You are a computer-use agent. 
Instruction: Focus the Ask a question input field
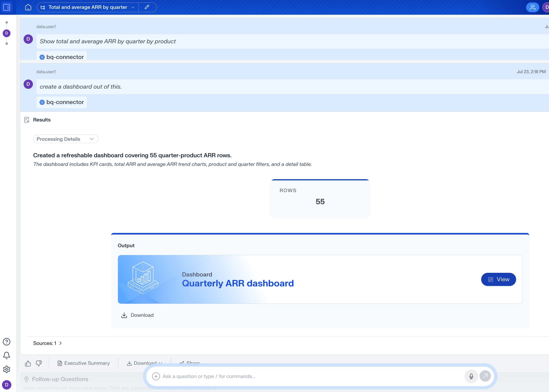pyautogui.click(x=312, y=376)
